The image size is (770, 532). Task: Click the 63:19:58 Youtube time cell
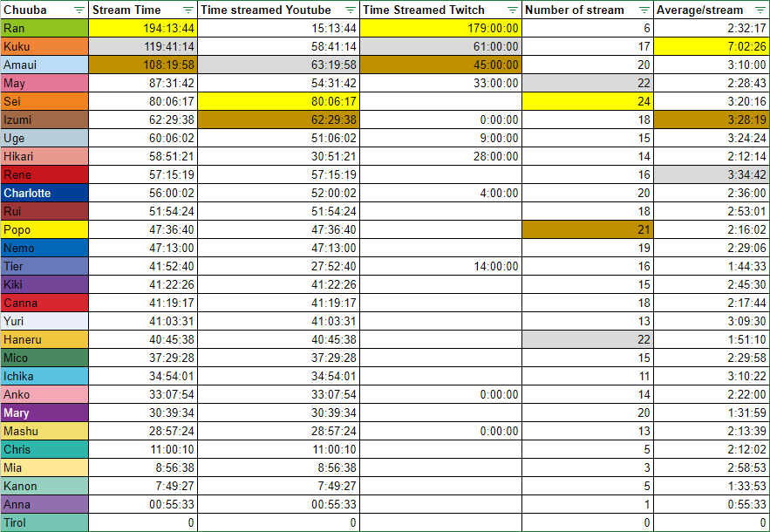click(279, 65)
